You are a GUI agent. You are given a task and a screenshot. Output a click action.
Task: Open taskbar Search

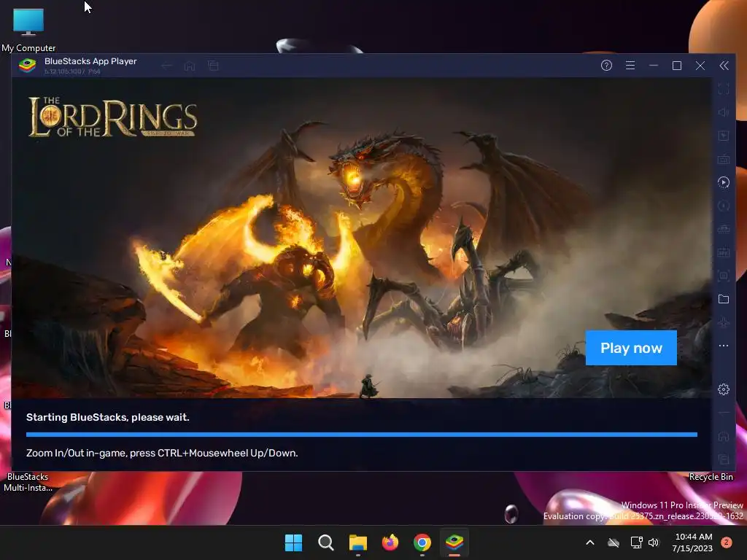pyautogui.click(x=326, y=542)
